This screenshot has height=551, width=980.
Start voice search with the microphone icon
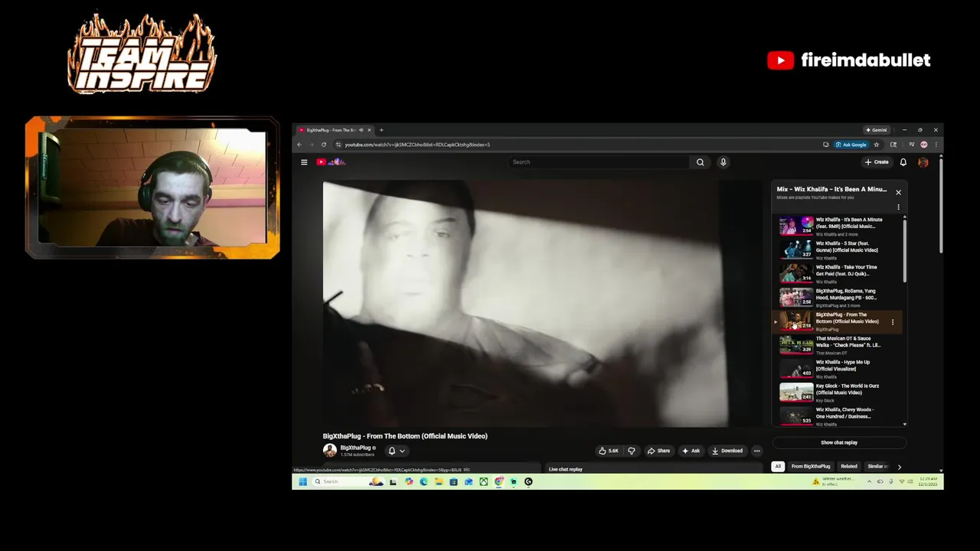coord(723,162)
